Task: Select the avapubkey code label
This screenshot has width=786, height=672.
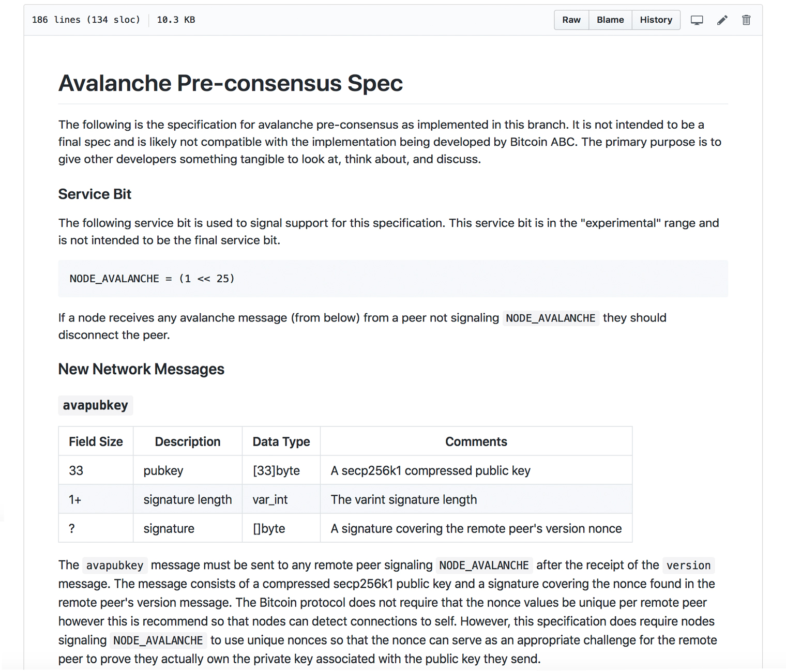Action: pyautogui.click(x=95, y=405)
